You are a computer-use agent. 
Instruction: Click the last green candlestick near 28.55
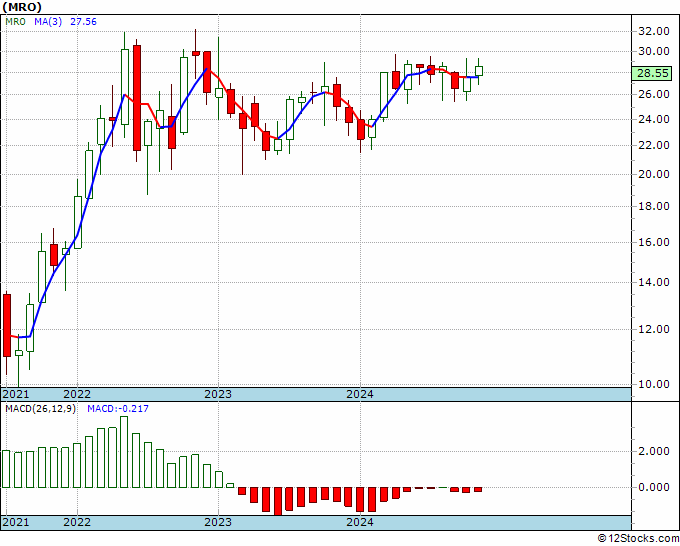point(479,71)
